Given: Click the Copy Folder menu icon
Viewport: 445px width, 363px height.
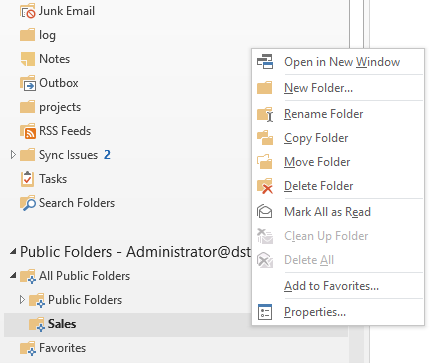Looking at the screenshot, I should tap(265, 138).
